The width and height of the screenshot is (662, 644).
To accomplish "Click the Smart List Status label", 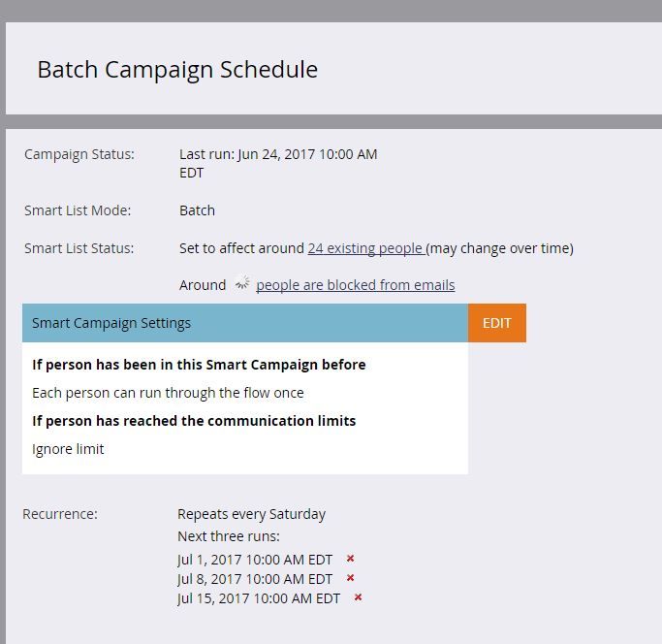I will 79,248.
